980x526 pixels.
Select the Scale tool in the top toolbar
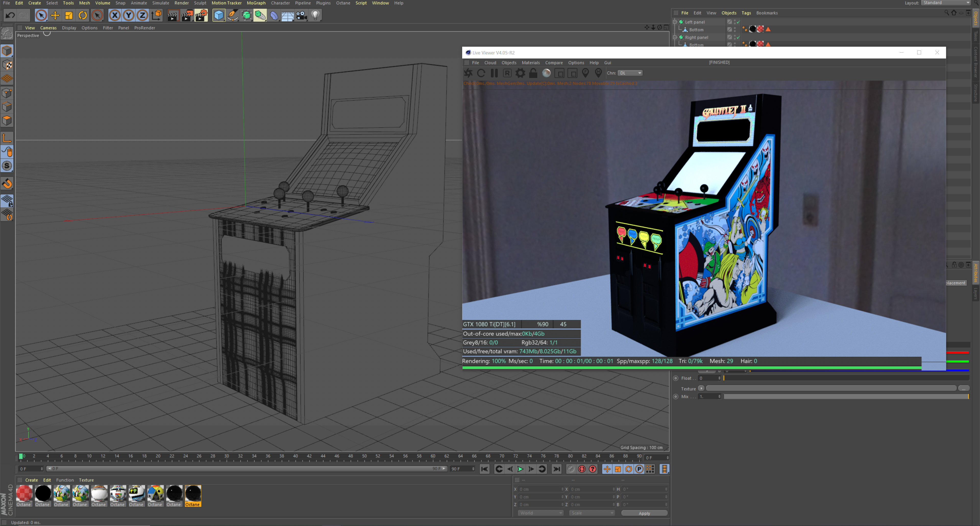pyautogui.click(x=69, y=15)
